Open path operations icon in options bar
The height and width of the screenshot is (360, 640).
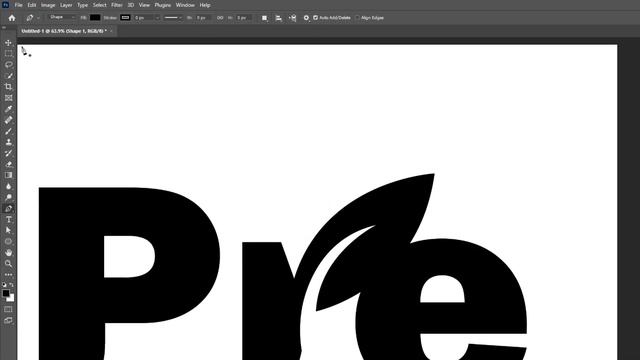pos(264,18)
